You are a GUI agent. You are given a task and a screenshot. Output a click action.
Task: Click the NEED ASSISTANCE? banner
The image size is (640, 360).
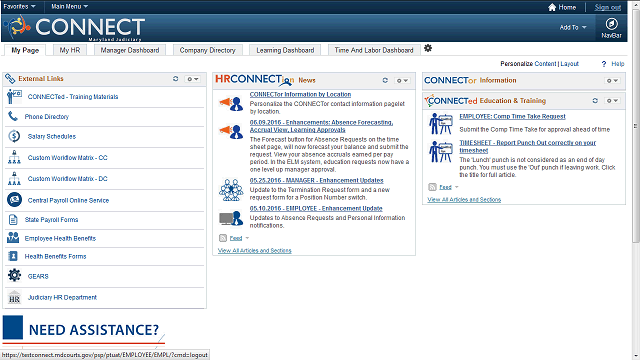tap(84, 330)
